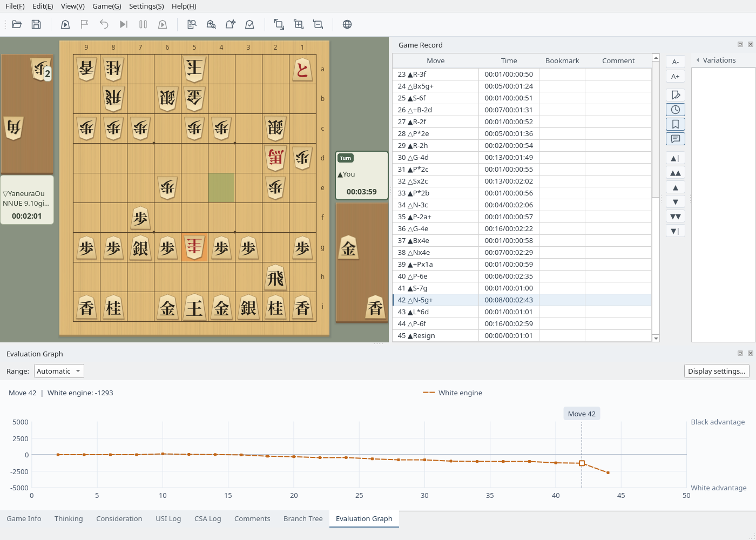Increase record font size with A+ button
Image resolution: width=756 pixels, height=540 pixels.
pyautogui.click(x=676, y=77)
